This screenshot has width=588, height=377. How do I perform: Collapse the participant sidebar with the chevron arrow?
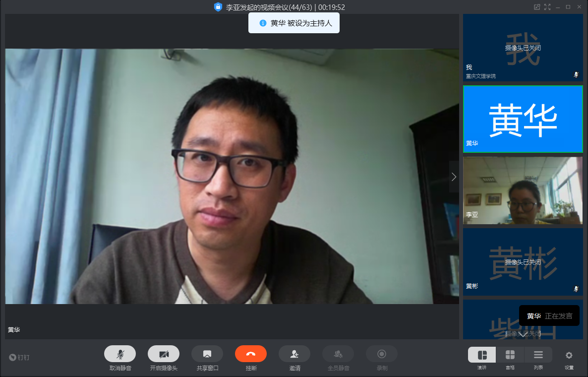click(454, 177)
